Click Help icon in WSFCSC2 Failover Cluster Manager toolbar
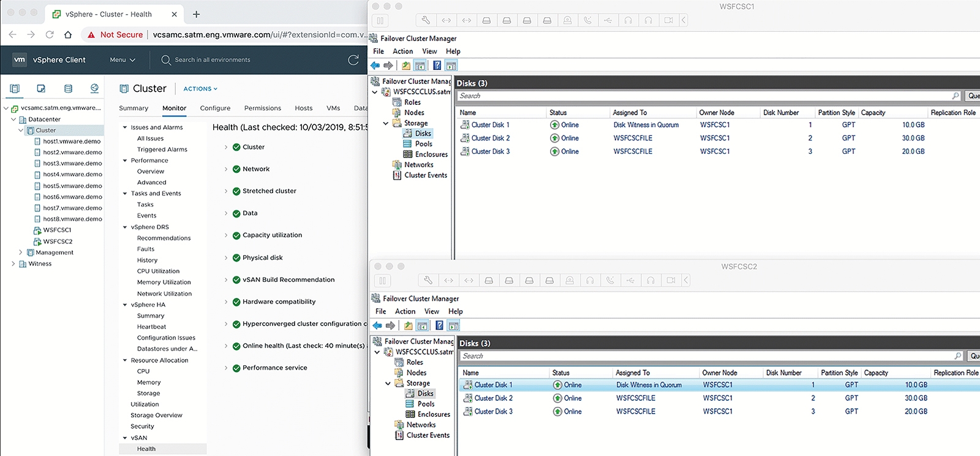The height and width of the screenshot is (456, 980). click(x=439, y=325)
